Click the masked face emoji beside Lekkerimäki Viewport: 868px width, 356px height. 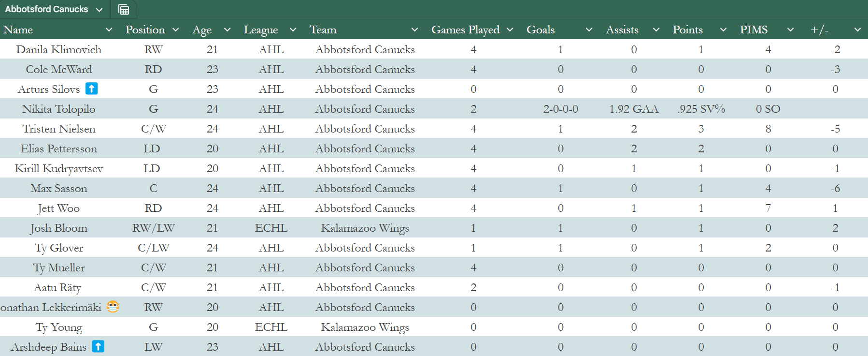coord(113,307)
